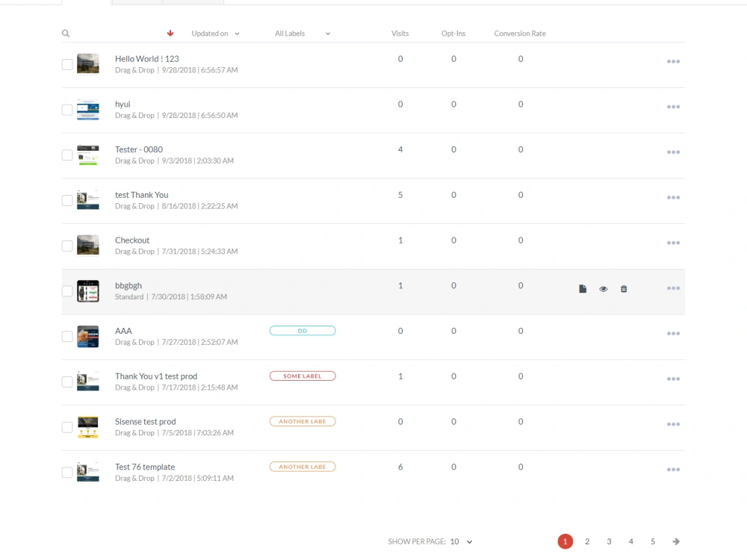Image resolution: width=747 pixels, height=560 pixels.
Task: Open test Thank You thumbnail
Action: (x=88, y=200)
